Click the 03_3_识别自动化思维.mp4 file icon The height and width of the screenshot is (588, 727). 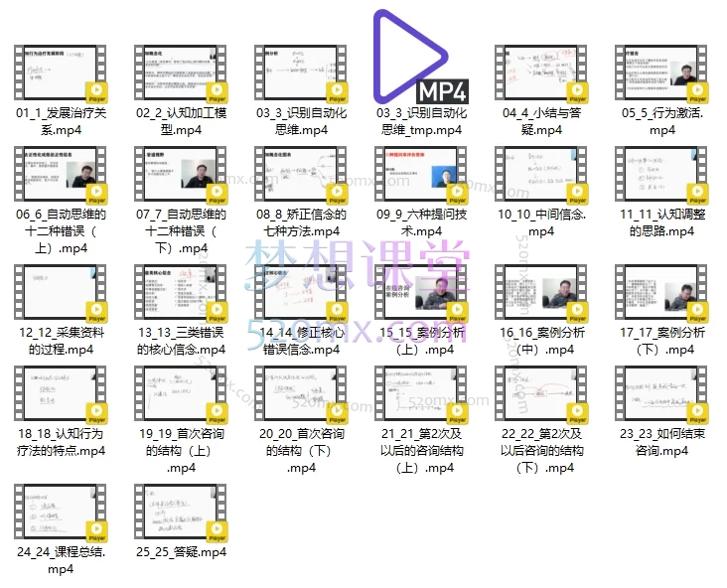click(x=301, y=75)
